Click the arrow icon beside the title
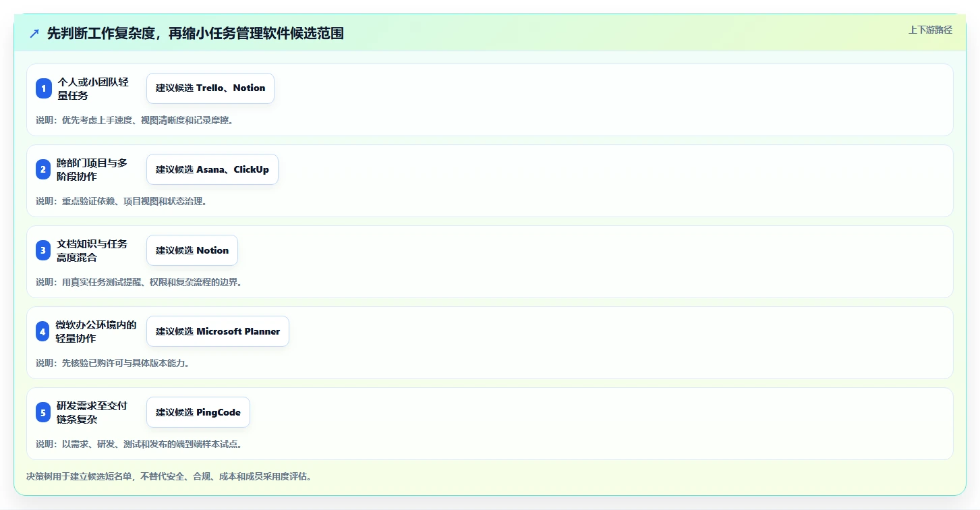This screenshot has height=510, width=980. 34,33
